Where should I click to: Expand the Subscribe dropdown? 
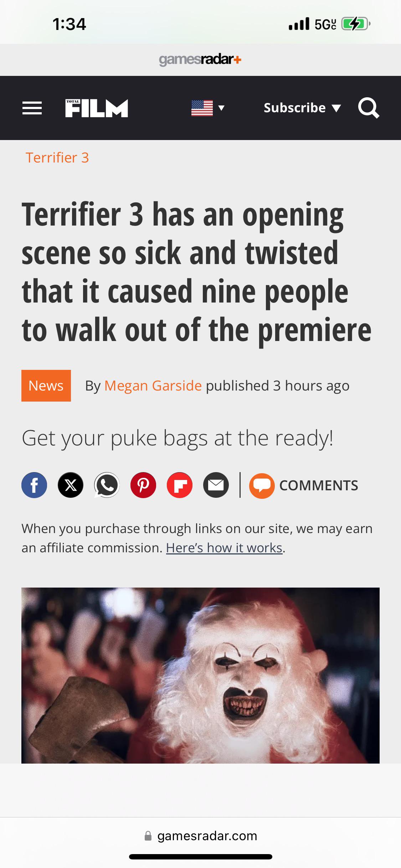[302, 108]
